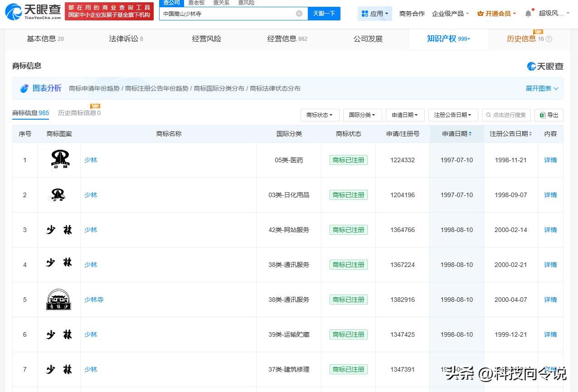The image size is (578, 392).
Task: Open row 3 少林 calligraphy trademark image
Action: [x=59, y=230]
